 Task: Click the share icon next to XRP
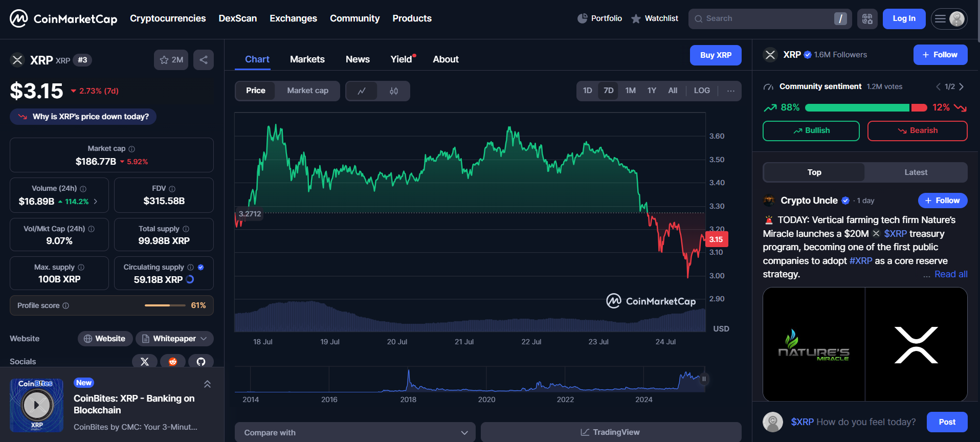click(204, 60)
